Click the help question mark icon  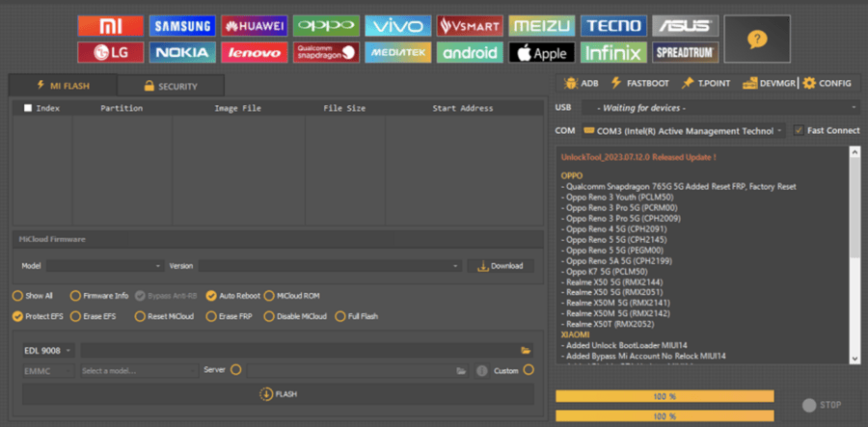pos(757,40)
